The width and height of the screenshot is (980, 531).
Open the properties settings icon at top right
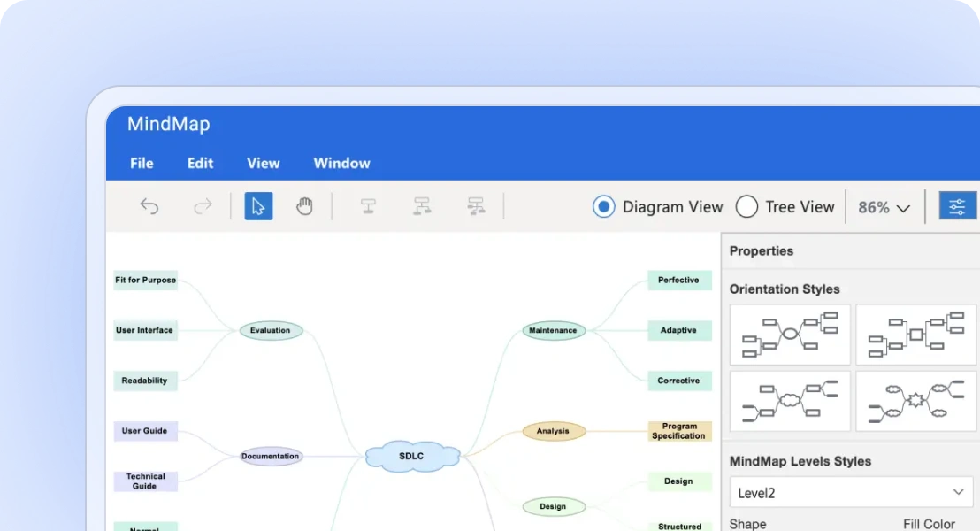click(x=957, y=205)
